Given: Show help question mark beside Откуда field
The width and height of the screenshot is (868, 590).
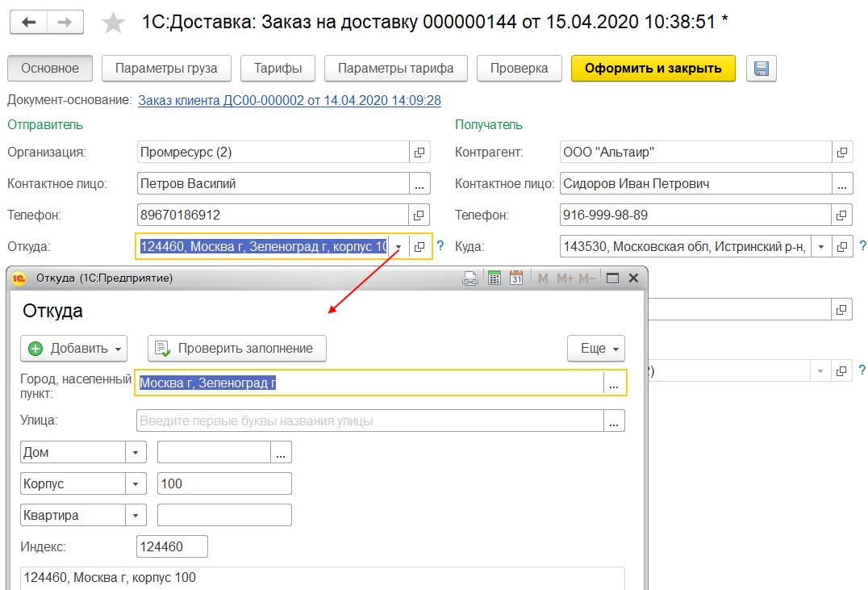Looking at the screenshot, I should pos(440,245).
